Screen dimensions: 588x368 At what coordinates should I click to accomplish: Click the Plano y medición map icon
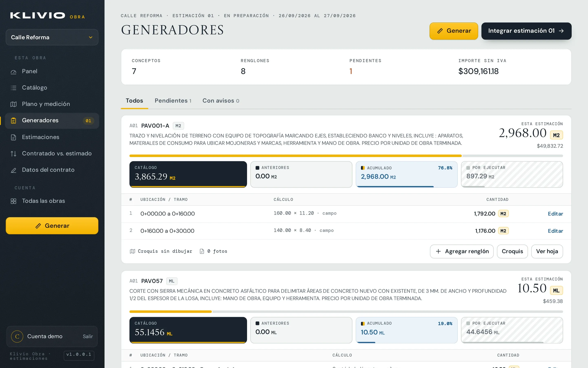(x=14, y=104)
